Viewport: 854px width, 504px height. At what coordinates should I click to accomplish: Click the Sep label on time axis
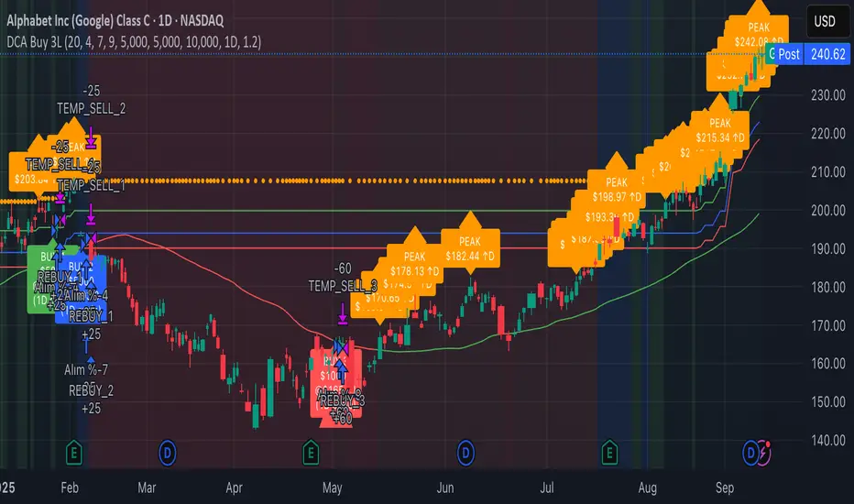pos(725,488)
